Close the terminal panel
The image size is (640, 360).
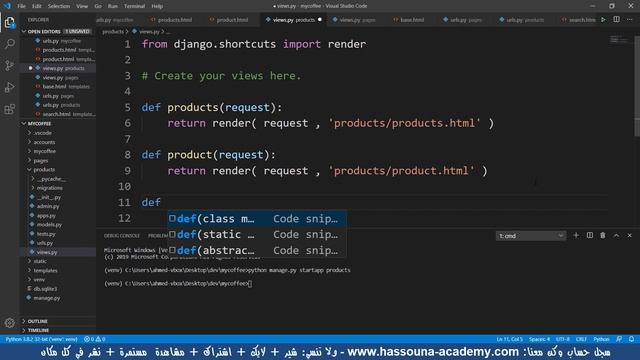click(630, 236)
